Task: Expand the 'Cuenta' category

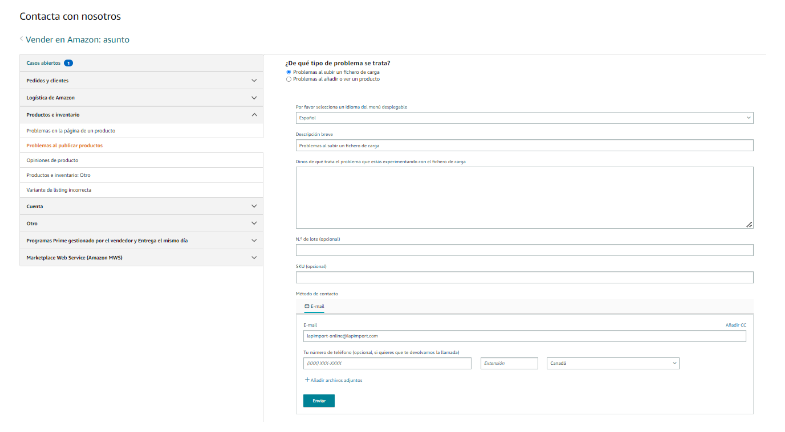Action: point(141,206)
